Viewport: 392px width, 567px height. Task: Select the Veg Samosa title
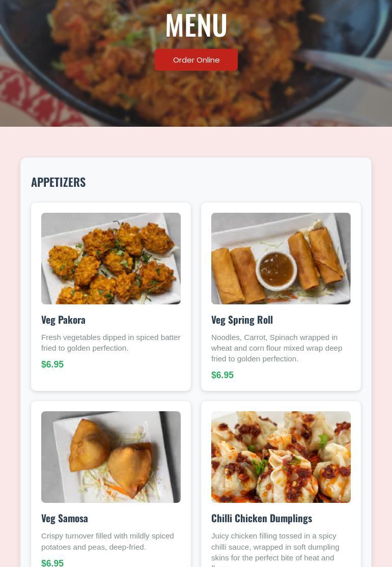(x=64, y=519)
